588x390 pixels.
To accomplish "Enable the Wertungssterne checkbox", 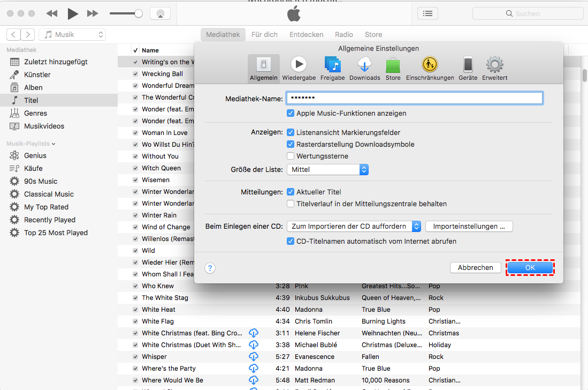I will click(x=291, y=156).
